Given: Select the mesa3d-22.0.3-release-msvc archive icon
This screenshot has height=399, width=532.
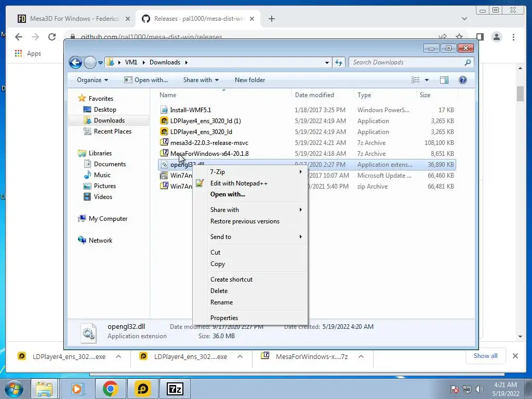Looking at the screenshot, I should tap(164, 142).
